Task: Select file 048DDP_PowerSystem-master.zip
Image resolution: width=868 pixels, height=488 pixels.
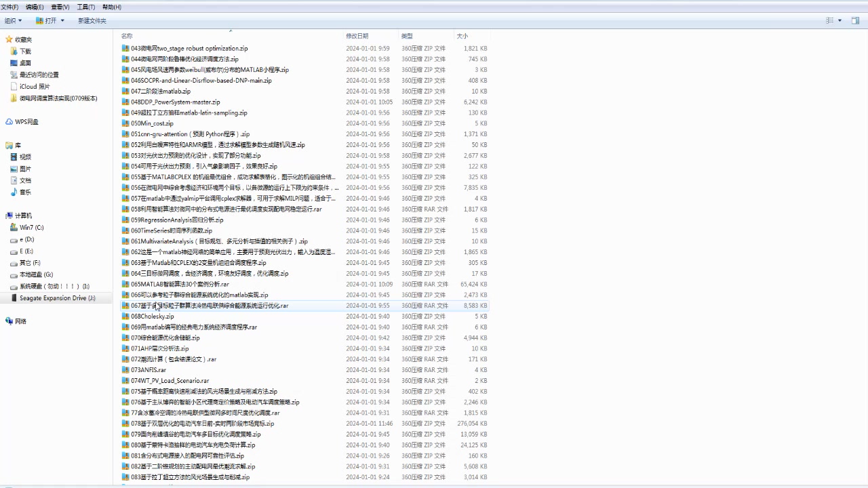Action: 176,102
